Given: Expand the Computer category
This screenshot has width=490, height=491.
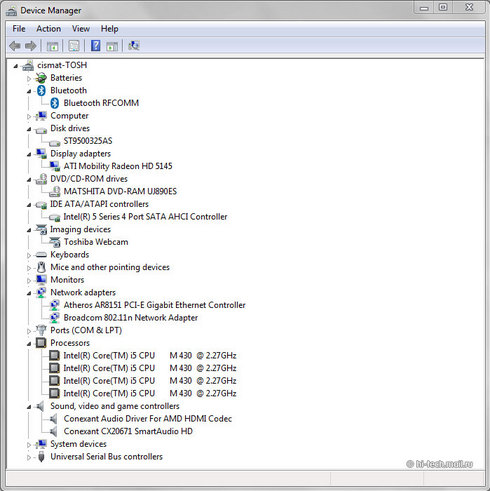Looking at the screenshot, I should [29, 116].
